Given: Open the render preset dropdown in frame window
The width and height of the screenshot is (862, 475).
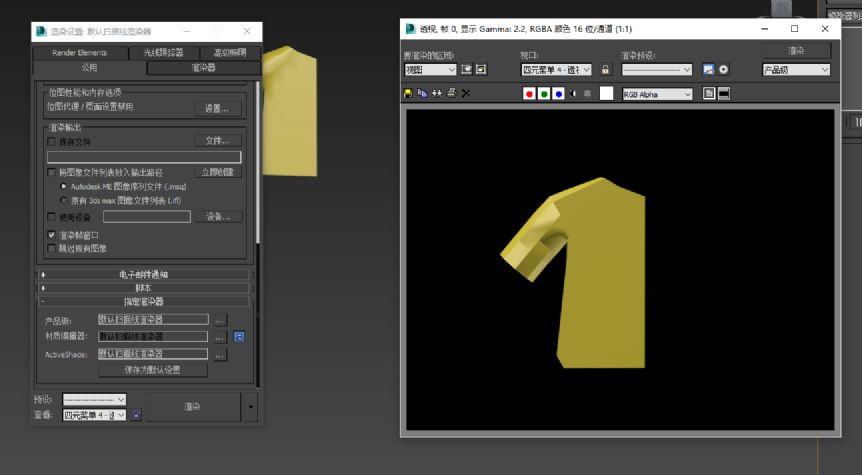Looking at the screenshot, I should point(657,70).
